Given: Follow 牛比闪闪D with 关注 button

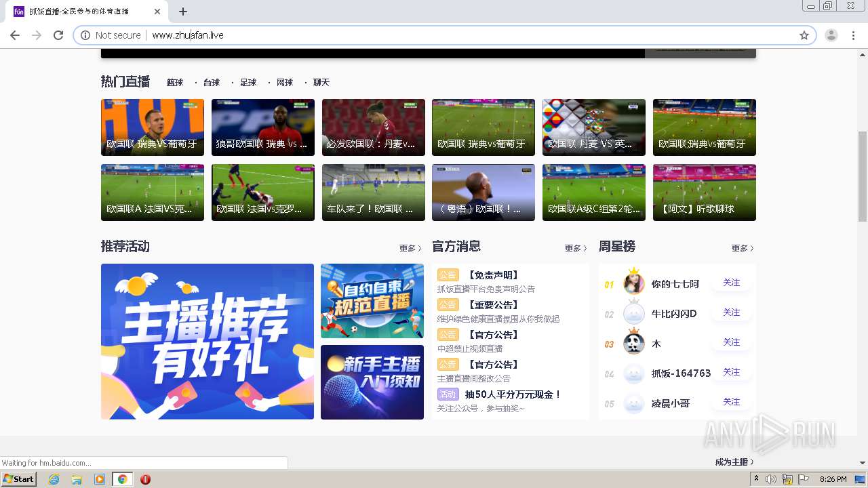Looking at the screenshot, I should click(731, 312).
